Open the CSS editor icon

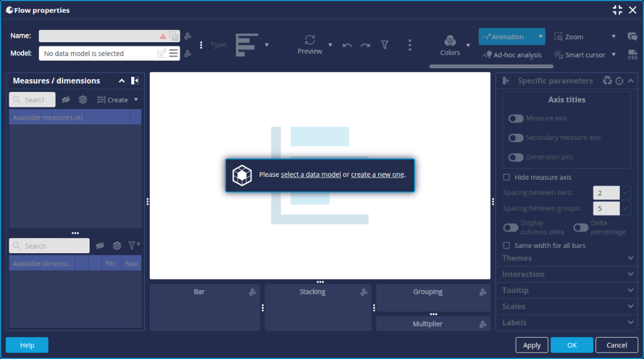click(632, 55)
